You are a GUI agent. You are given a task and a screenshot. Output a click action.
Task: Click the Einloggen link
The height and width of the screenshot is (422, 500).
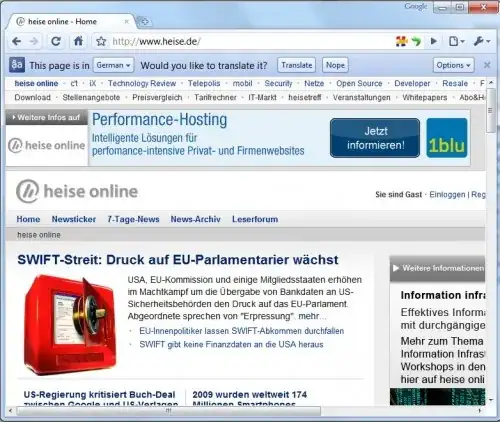[x=447, y=194]
